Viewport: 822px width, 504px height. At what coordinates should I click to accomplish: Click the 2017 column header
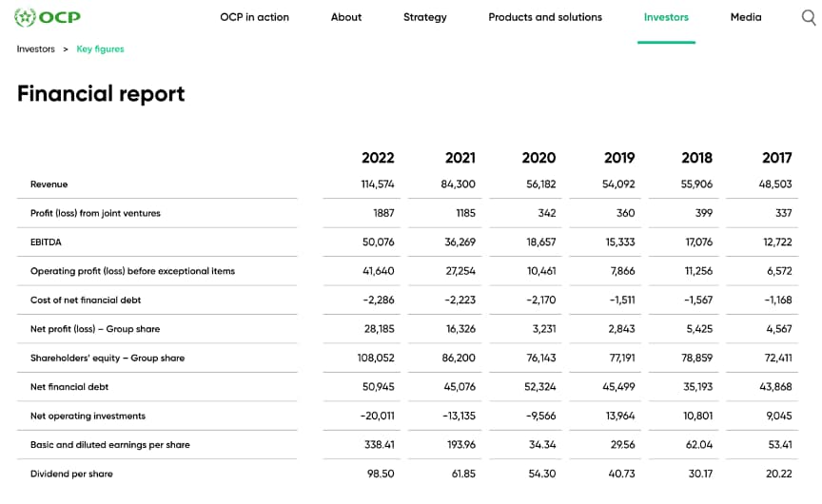click(776, 158)
